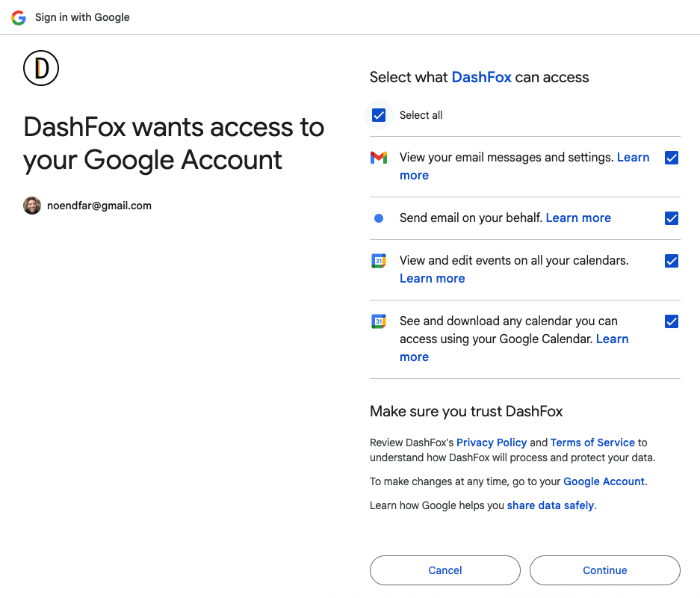This screenshot has width=700, height=598.
Task: Open Learn more for Send email on your behalf
Action: (x=578, y=218)
